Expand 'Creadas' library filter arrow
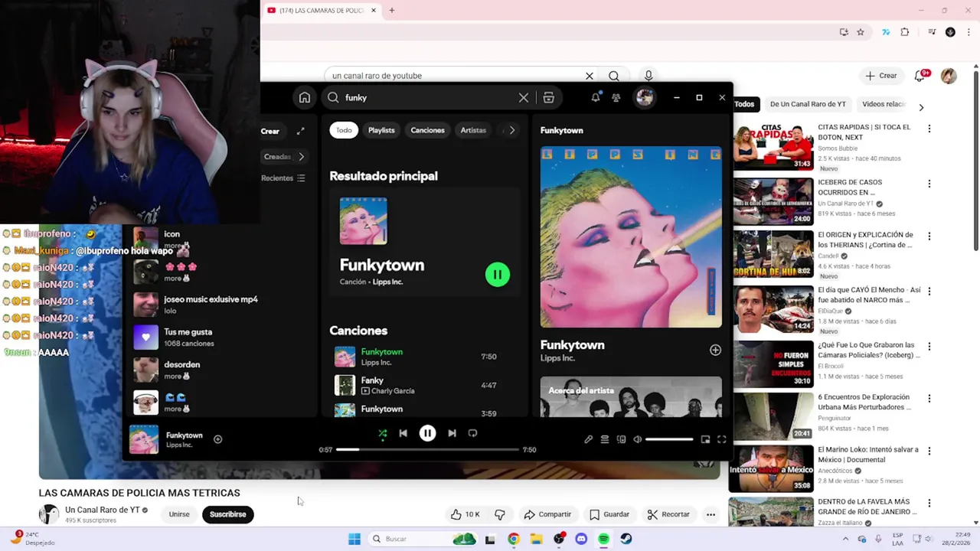 [x=301, y=157]
